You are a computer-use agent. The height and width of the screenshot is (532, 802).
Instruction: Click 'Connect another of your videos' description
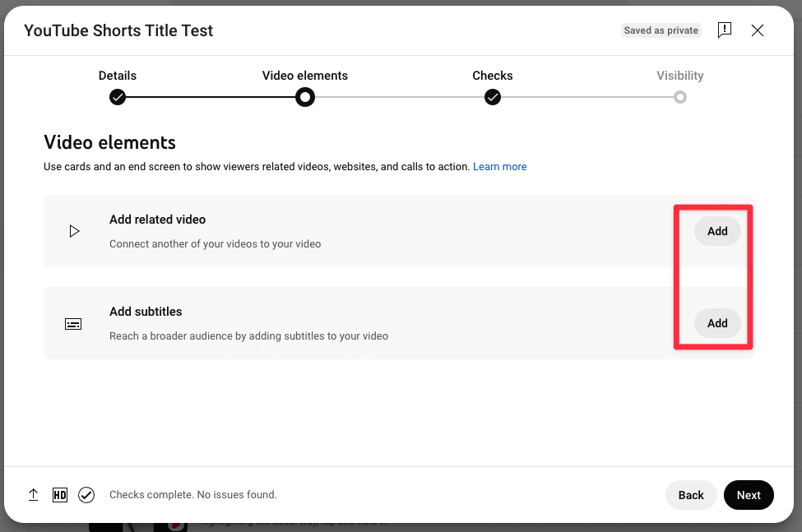coord(215,243)
